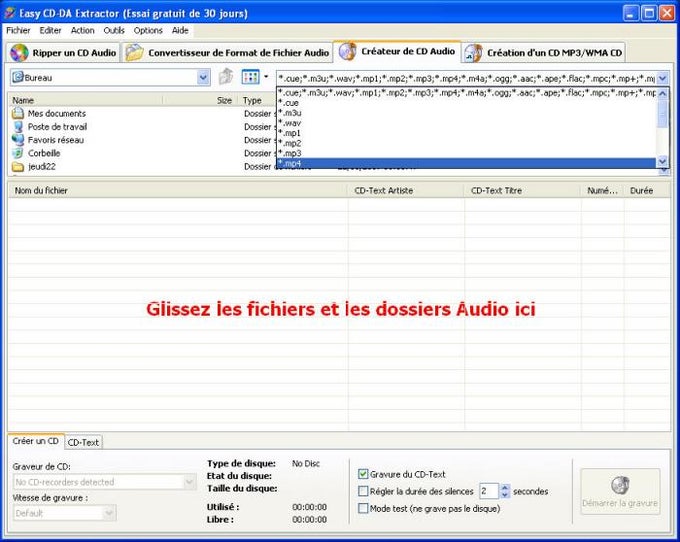The width and height of the screenshot is (680, 542).
Task: Increase silence duration with up arrow
Action: pyautogui.click(x=504, y=487)
